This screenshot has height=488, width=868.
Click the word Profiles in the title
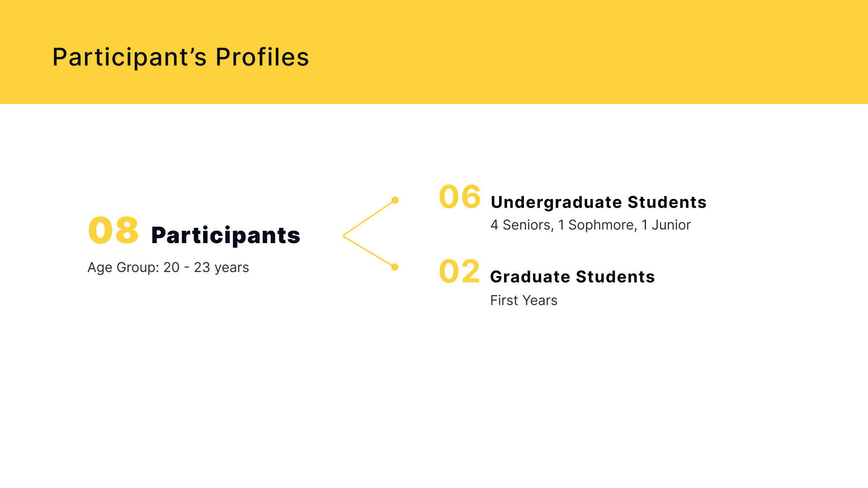pos(262,57)
